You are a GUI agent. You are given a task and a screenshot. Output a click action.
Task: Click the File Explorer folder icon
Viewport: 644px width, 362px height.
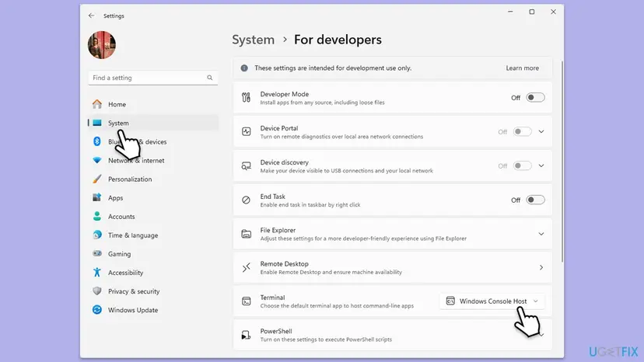click(x=246, y=234)
